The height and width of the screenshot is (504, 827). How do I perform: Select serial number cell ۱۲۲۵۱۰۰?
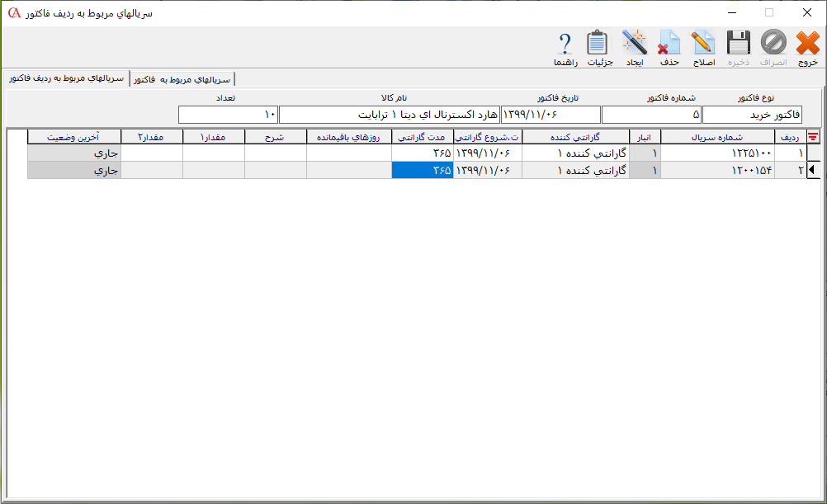717,153
